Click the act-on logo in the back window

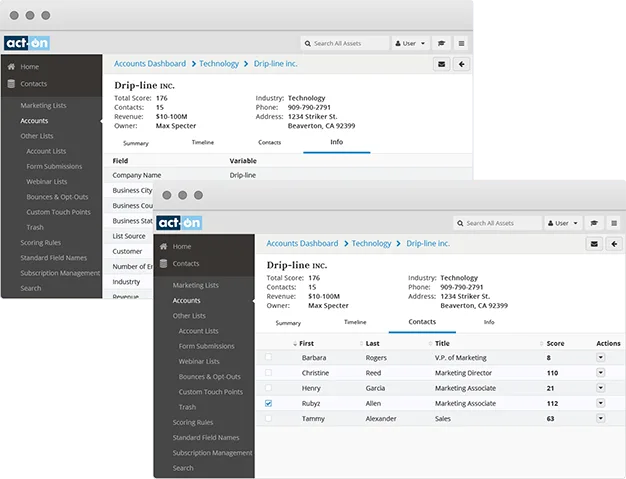27,43
